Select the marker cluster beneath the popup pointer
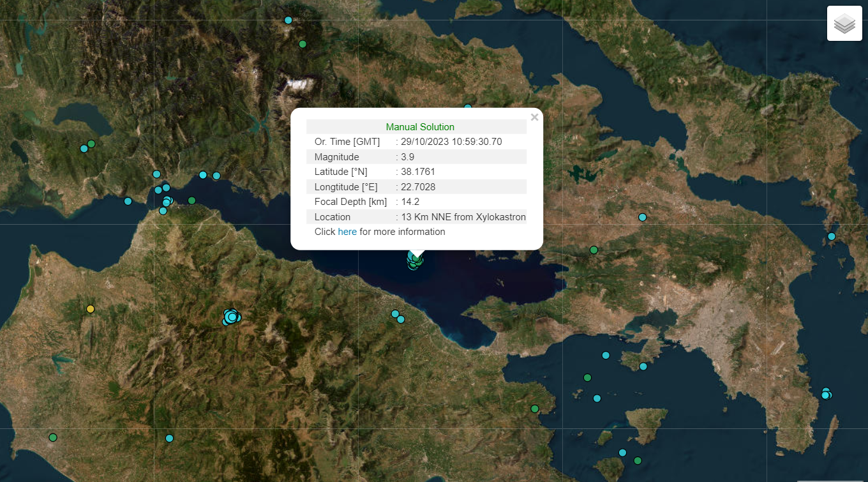 (x=415, y=260)
